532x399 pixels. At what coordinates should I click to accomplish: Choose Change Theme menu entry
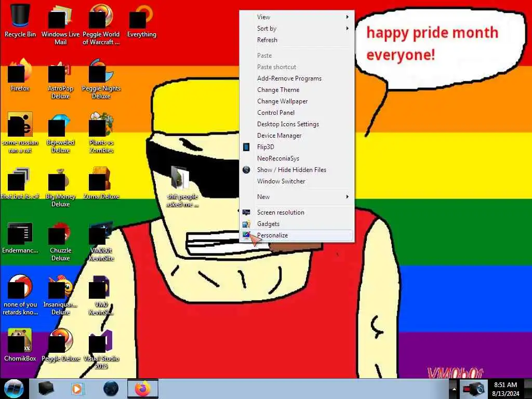(x=297, y=90)
